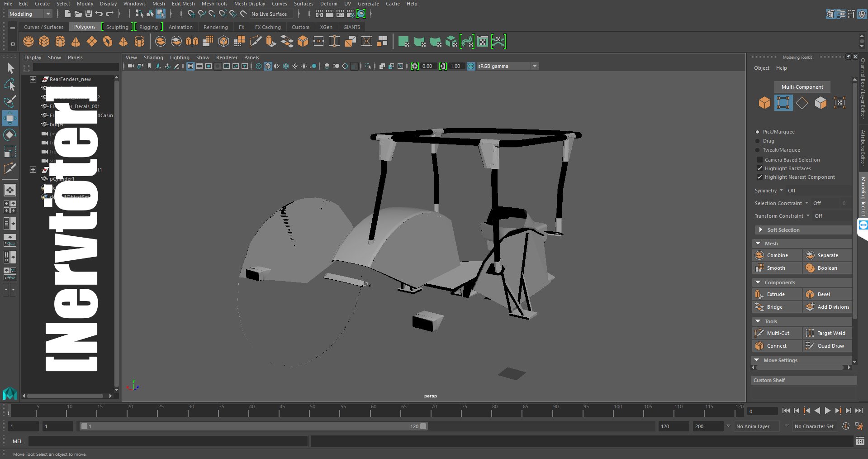
Task: Click the polygon sphere shelf icon
Action: 28,42
